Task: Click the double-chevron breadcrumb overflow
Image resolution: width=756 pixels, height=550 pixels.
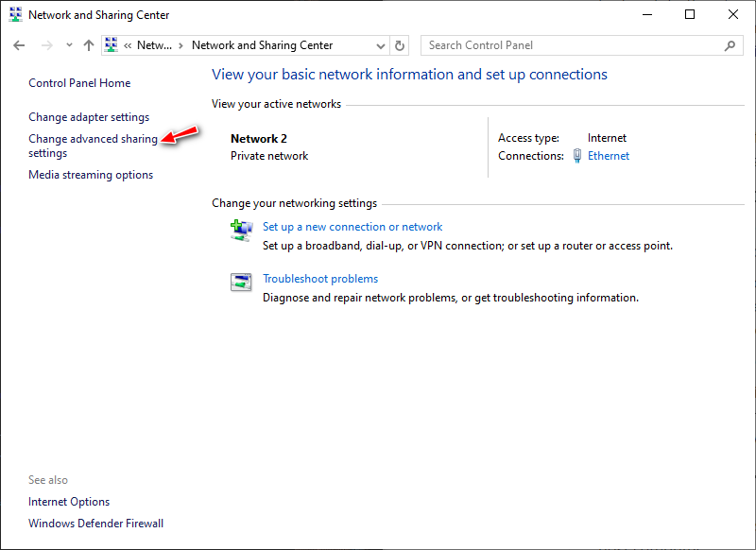Action: [128, 45]
